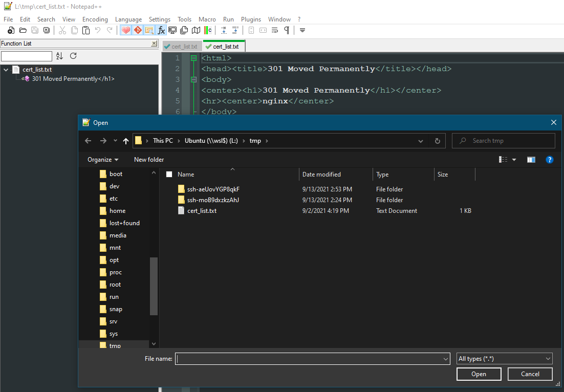Open the Encoding menu
564x392 pixels.
95,19
